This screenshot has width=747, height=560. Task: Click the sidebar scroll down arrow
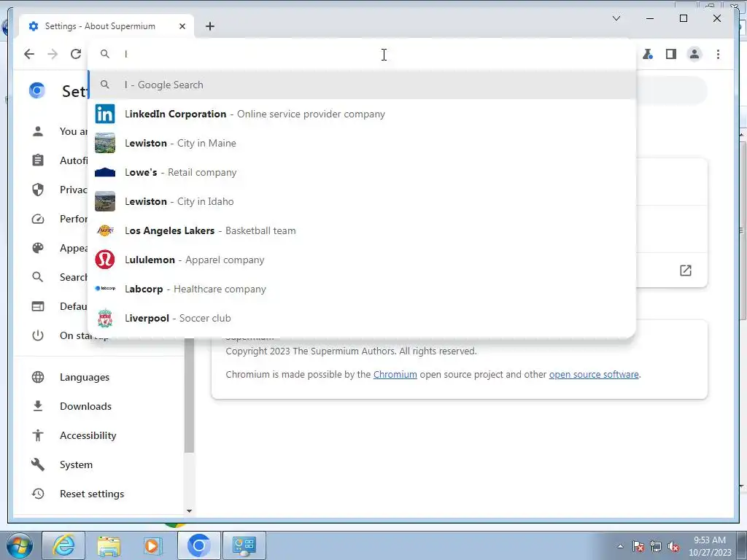tap(189, 511)
